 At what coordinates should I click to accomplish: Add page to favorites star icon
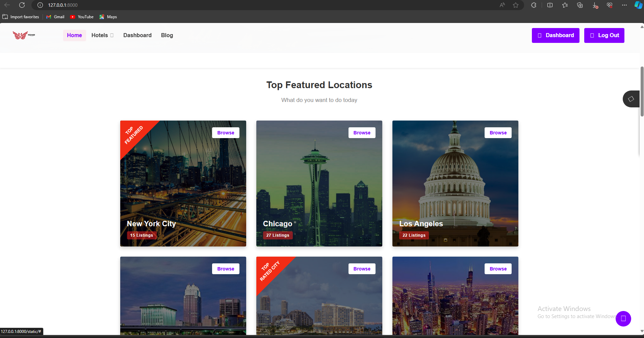tap(516, 5)
